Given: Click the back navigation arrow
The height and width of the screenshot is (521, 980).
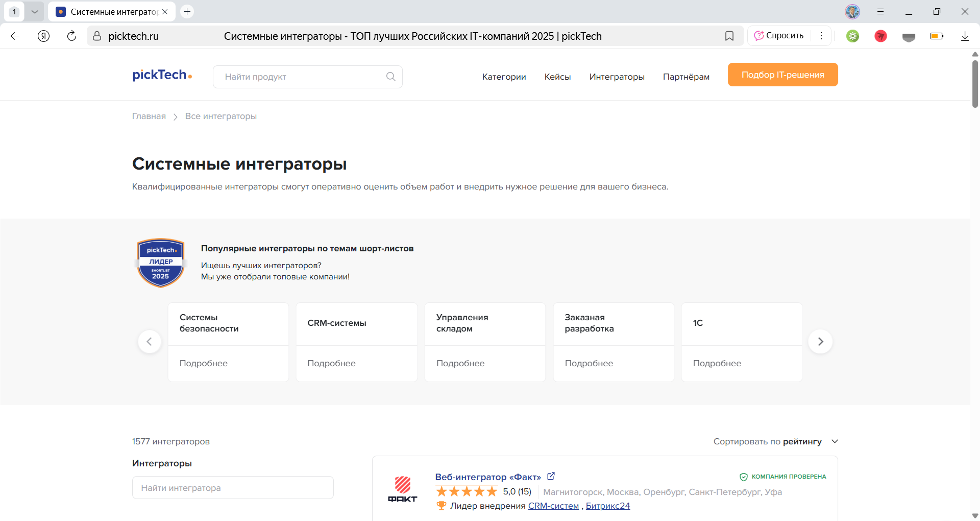Looking at the screenshot, I should point(15,36).
